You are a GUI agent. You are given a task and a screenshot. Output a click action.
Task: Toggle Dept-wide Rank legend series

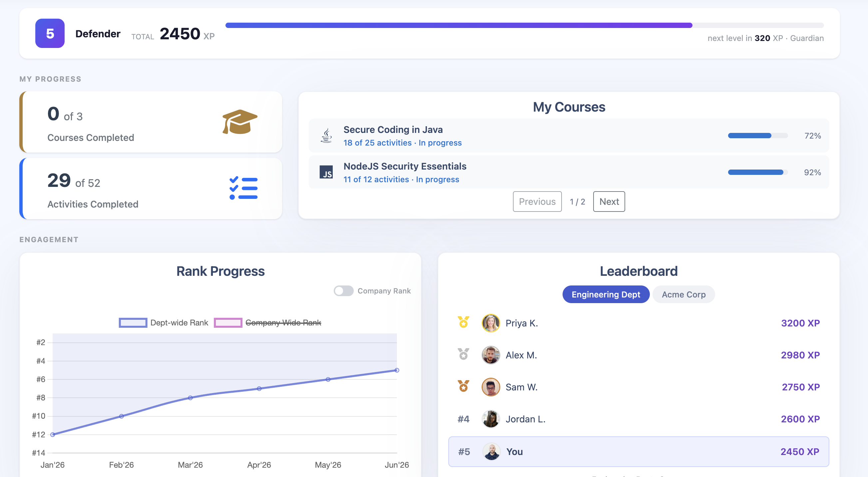[x=164, y=323]
